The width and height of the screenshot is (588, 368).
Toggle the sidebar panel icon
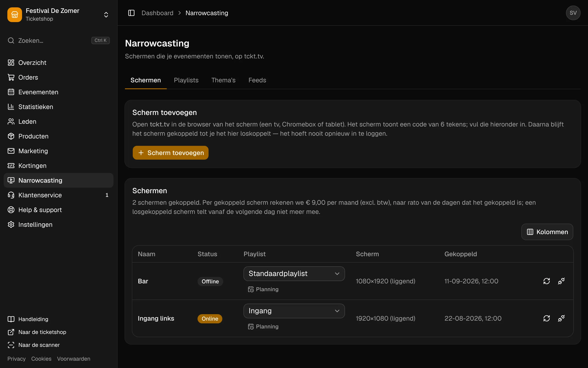(131, 13)
